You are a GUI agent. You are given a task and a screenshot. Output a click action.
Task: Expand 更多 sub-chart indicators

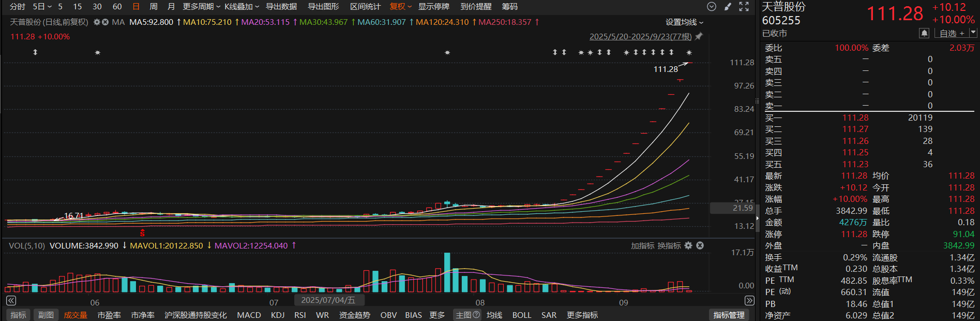437,315
